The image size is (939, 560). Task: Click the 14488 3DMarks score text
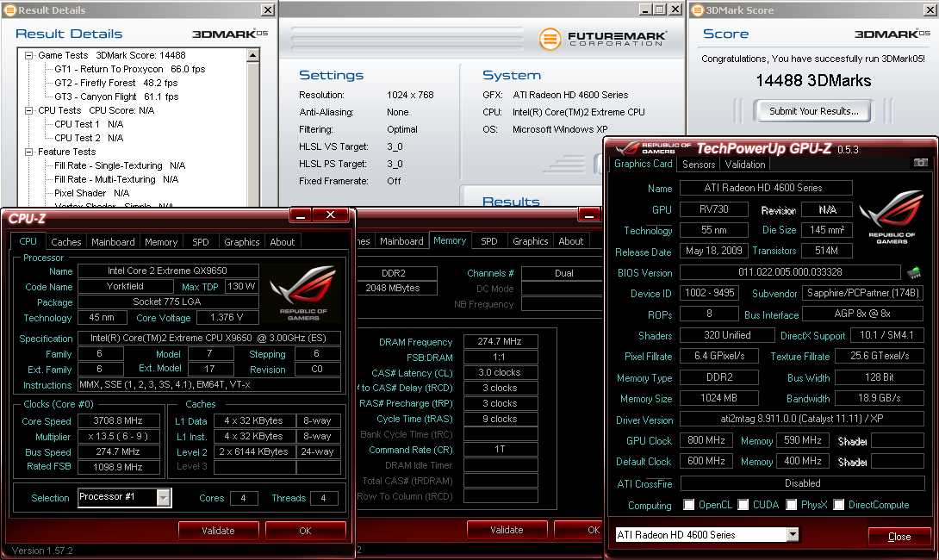(813, 80)
